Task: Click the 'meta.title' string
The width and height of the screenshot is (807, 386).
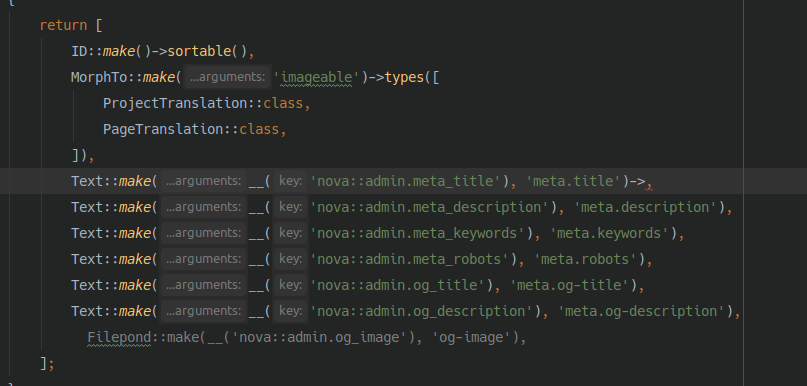Action: [x=574, y=181]
